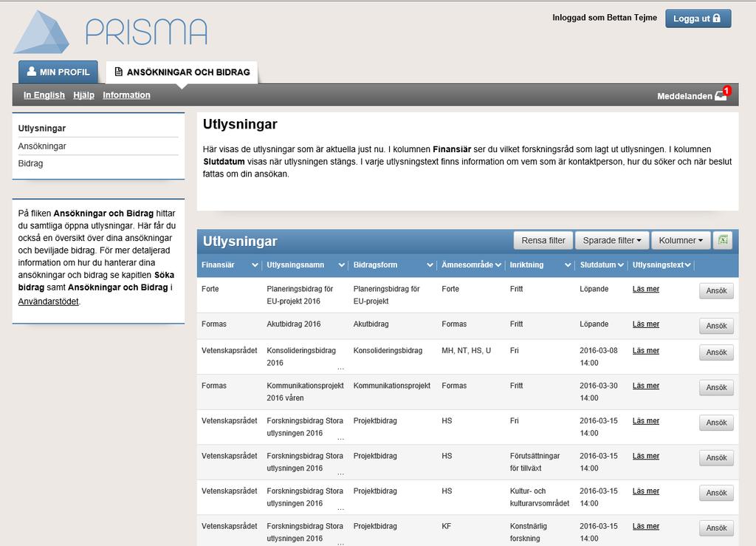756x546 pixels.
Task: Click Ansök for Kommunikationsprojekt 2016 våren
Action: pos(716,388)
